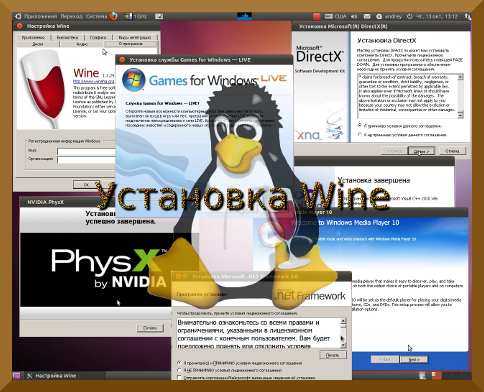Click Next in Windows Media Player setup

[x=414, y=359]
